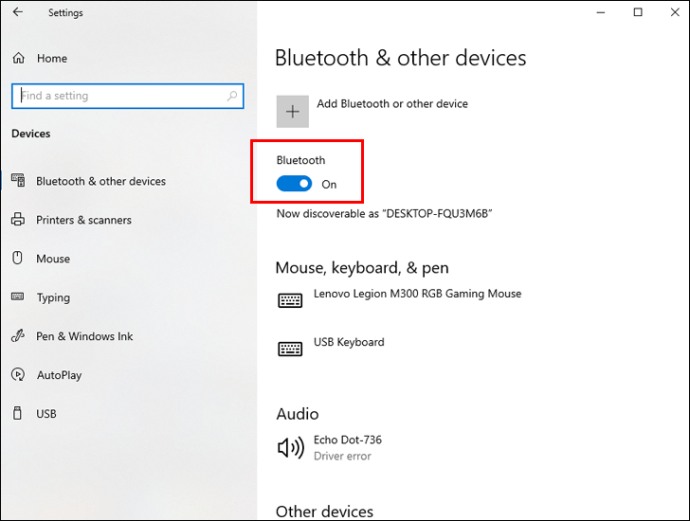690x521 pixels.
Task: Click the USB drive icon in sidebar
Action: 17,413
